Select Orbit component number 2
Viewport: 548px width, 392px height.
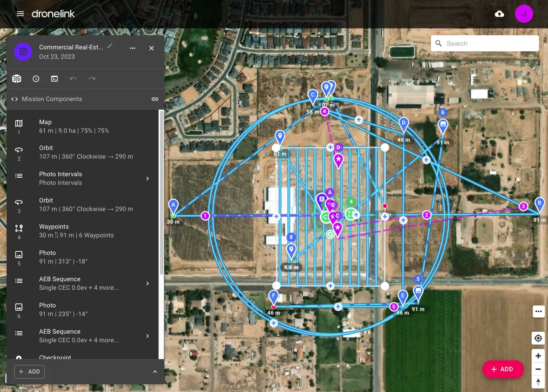point(83,153)
